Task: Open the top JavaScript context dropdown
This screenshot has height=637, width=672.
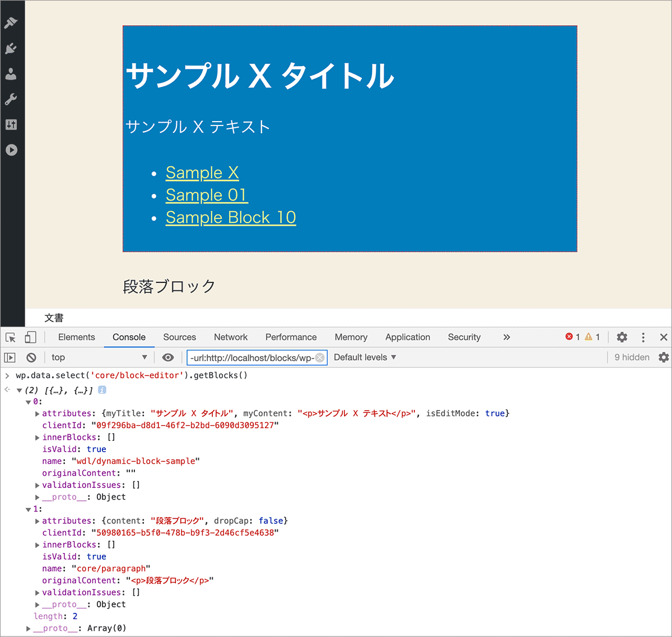Action: pyautogui.click(x=99, y=357)
